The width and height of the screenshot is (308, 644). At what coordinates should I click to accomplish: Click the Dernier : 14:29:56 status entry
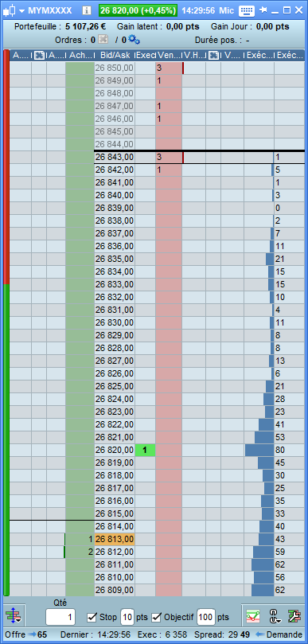(96, 634)
